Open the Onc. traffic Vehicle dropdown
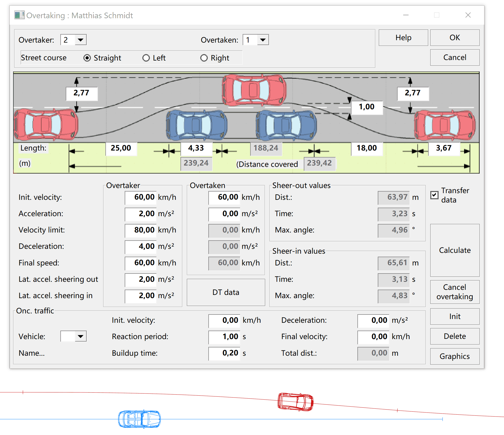The image size is (504, 435). coord(80,336)
